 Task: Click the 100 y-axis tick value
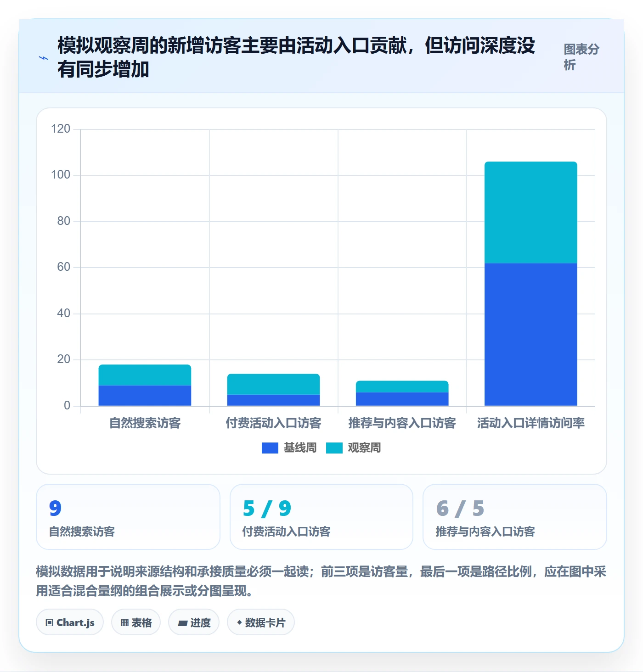[x=61, y=175]
